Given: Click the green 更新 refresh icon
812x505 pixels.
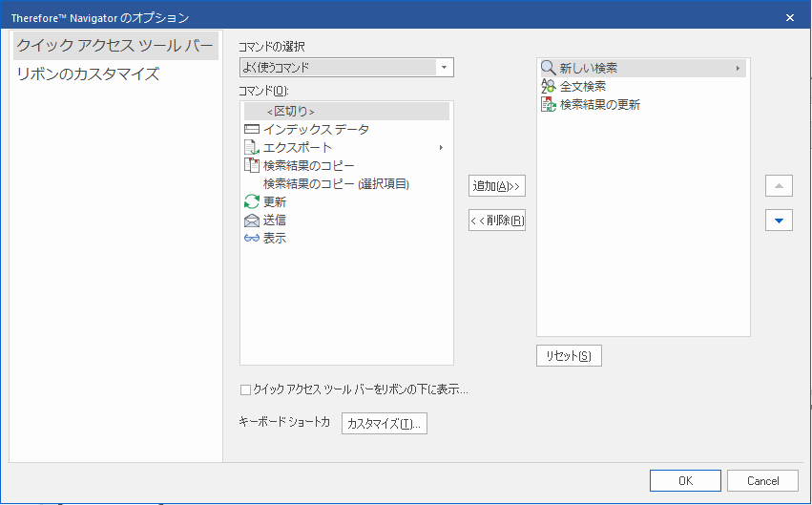Looking at the screenshot, I should pos(252,201).
